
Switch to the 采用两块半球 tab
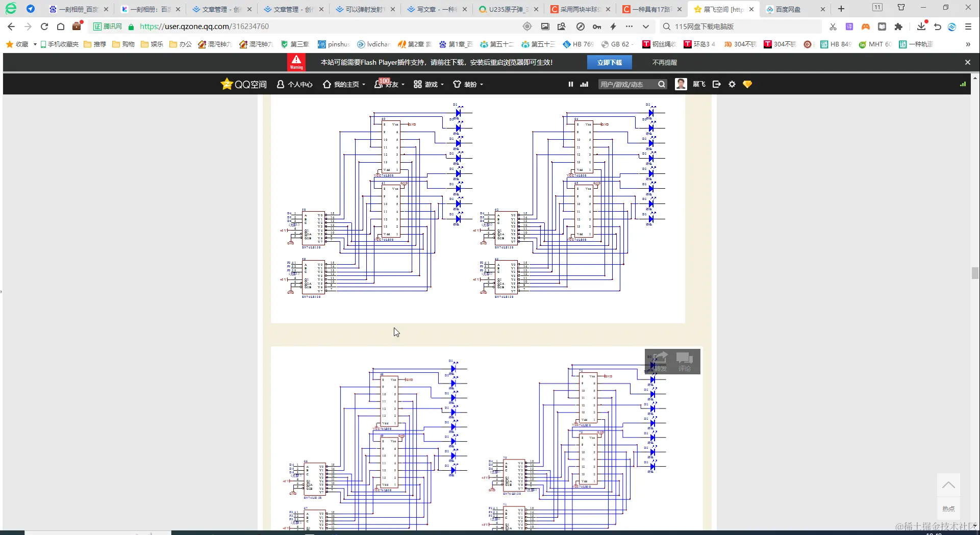pos(580,9)
